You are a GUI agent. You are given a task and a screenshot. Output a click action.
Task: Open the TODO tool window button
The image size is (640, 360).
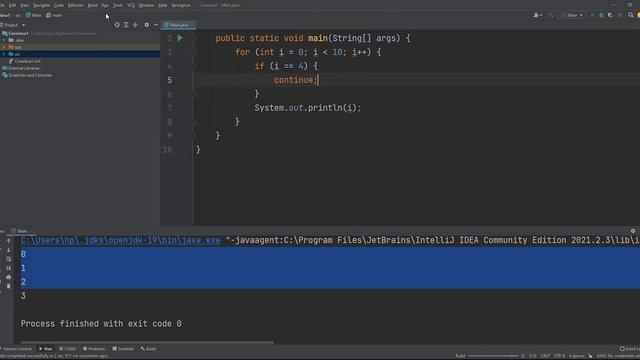68,349
